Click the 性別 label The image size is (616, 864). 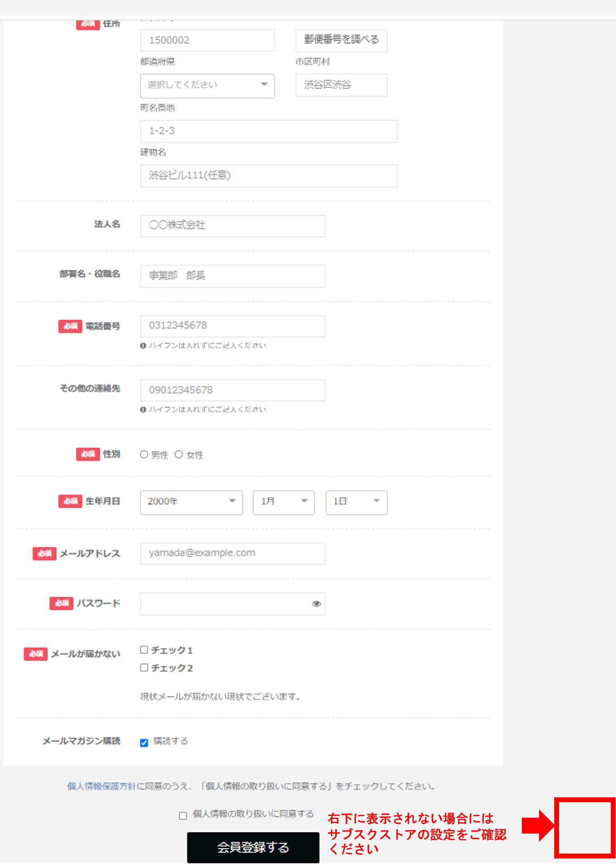click(112, 454)
